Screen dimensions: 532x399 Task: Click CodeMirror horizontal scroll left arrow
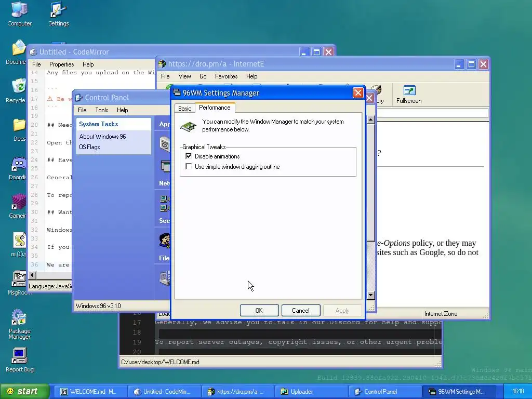32,275
